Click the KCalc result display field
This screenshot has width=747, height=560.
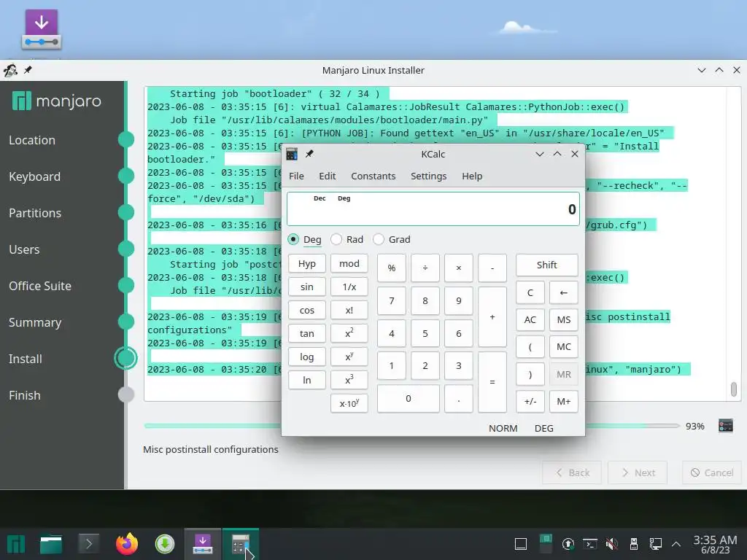click(433, 209)
